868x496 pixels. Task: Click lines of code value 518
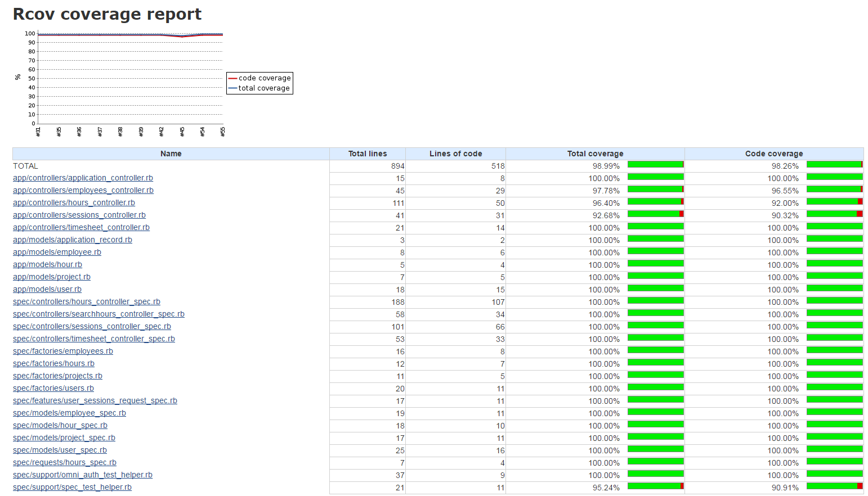tap(498, 166)
